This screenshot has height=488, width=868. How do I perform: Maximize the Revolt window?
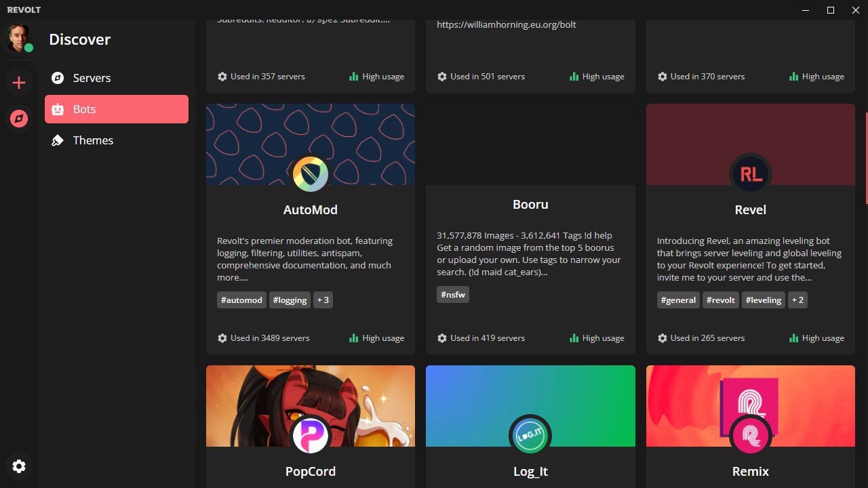click(830, 10)
